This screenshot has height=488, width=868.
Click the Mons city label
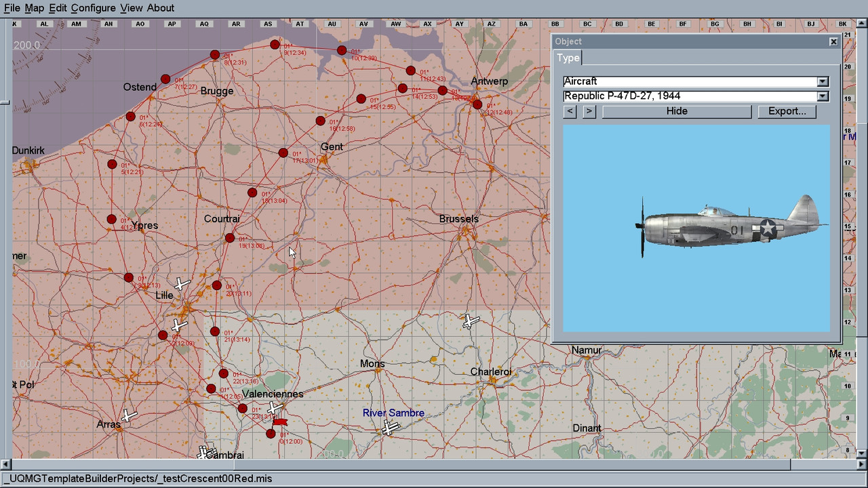click(372, 364)
